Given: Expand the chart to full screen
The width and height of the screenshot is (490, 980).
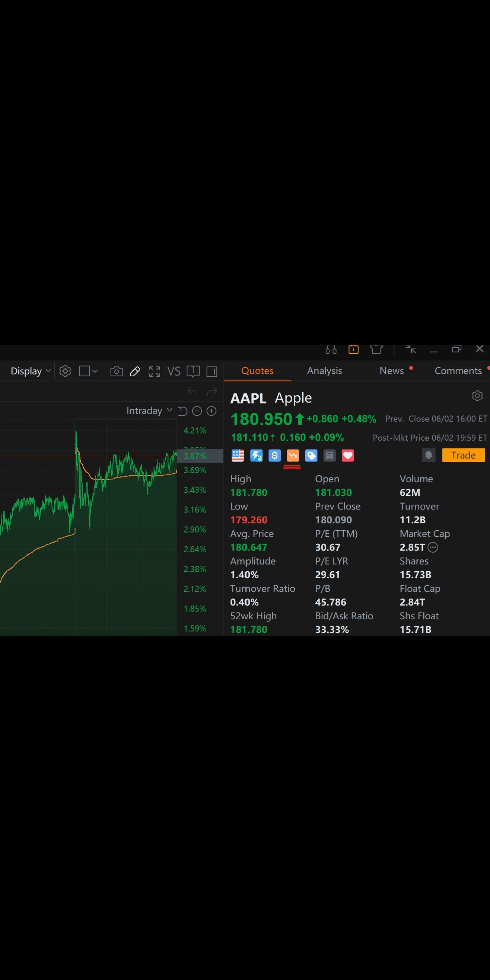Looking at the screenshot, I should 154,371.
